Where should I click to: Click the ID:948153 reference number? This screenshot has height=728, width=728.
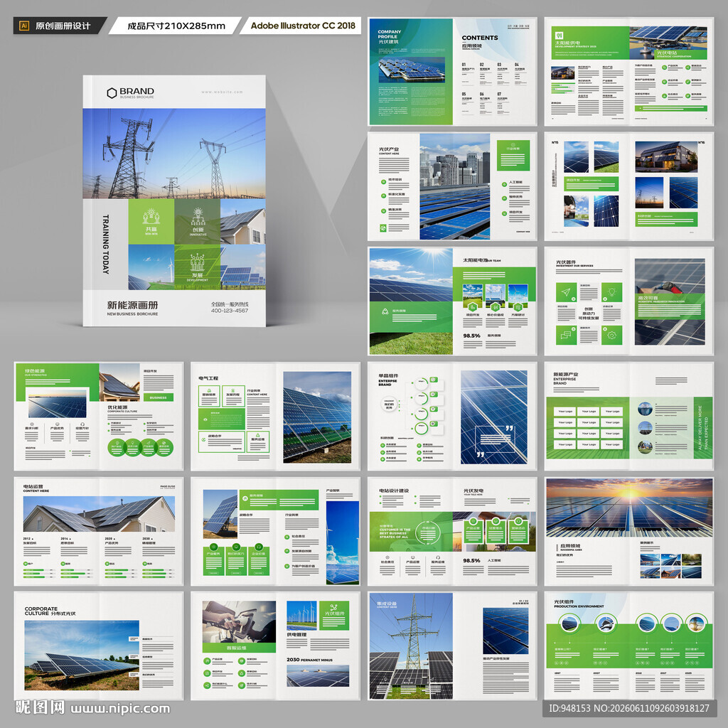(569, 709)
